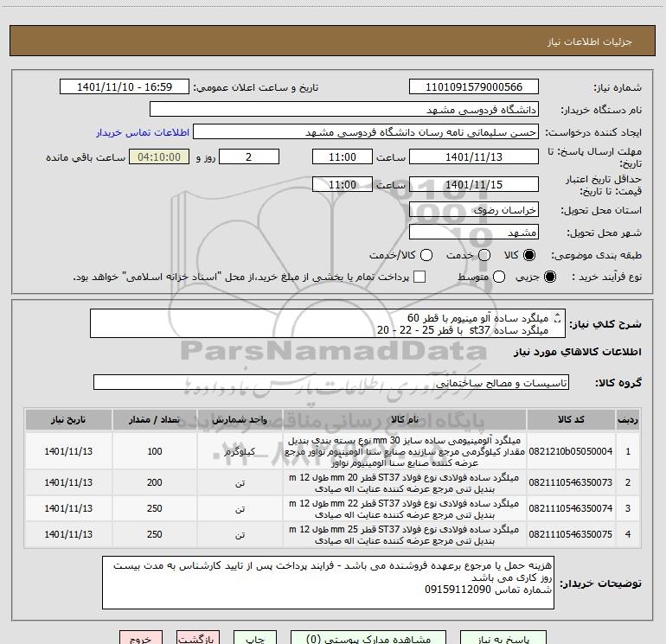666x644 pixels.
Task: Click the quantity 100 cell
Action: point(155,451)
